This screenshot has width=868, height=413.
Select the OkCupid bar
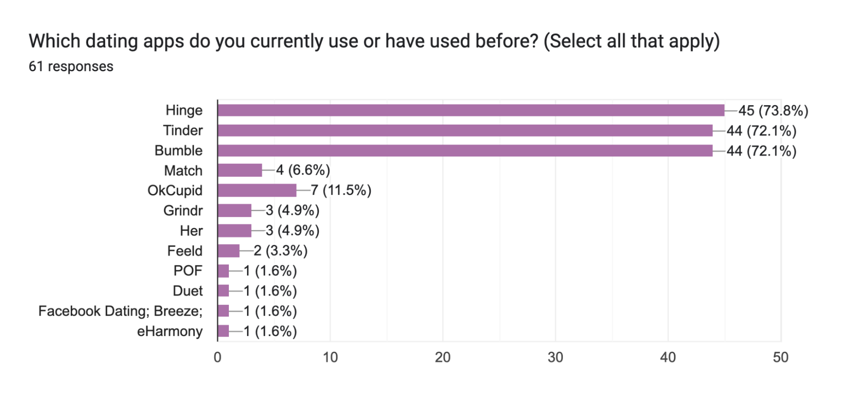257,190
